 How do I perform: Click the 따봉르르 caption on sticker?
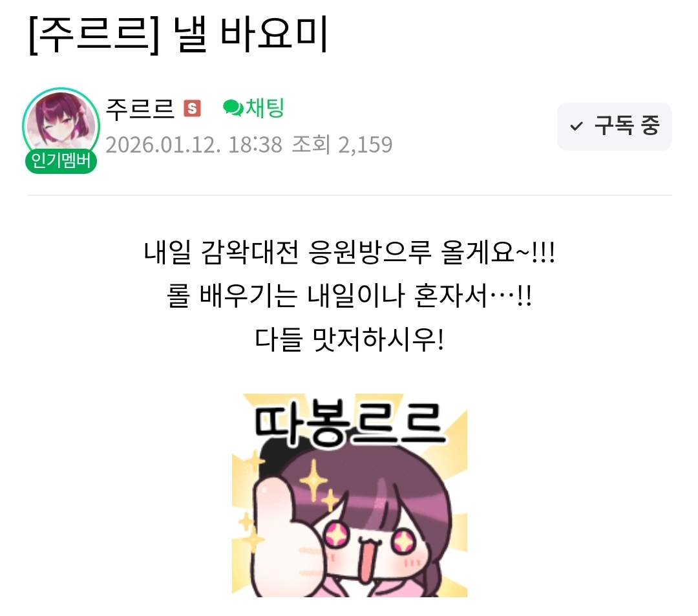click(350, 424)
